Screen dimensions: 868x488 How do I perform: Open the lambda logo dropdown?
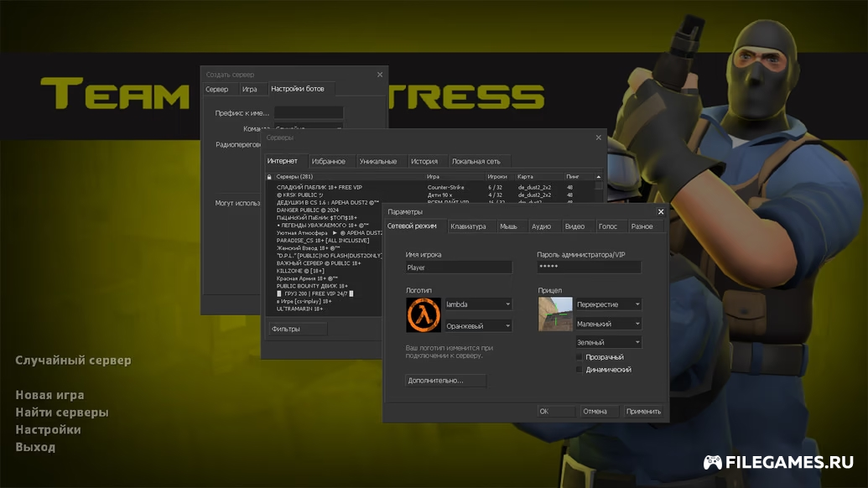(x=478, y=304)
